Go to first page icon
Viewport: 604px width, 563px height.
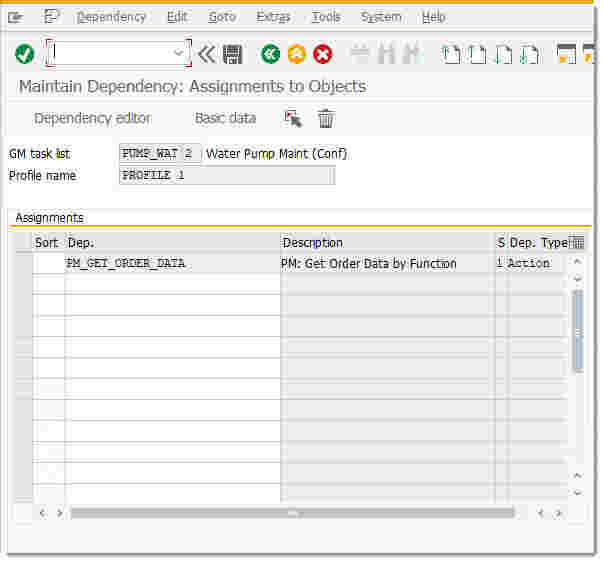click(451, 54)
